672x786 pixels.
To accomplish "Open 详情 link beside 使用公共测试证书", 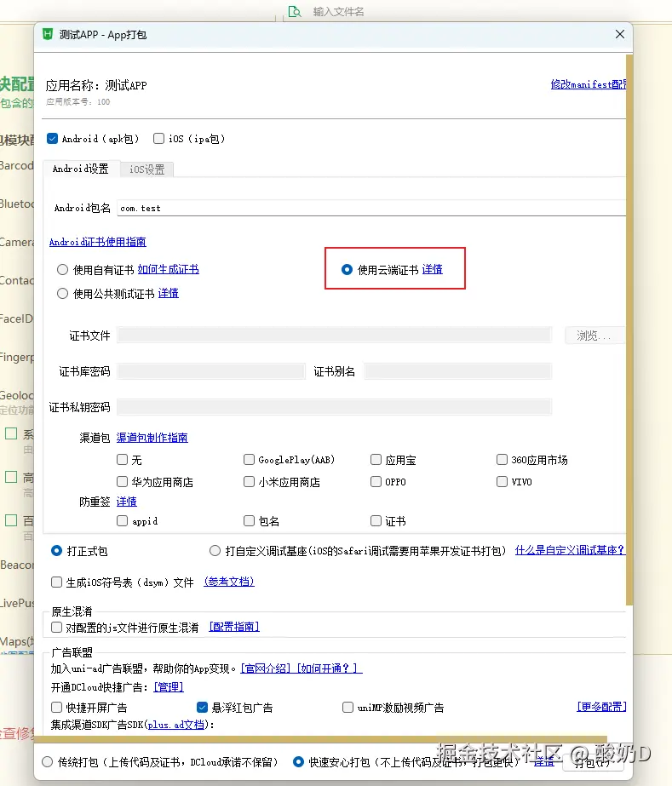I will (168, 293).
